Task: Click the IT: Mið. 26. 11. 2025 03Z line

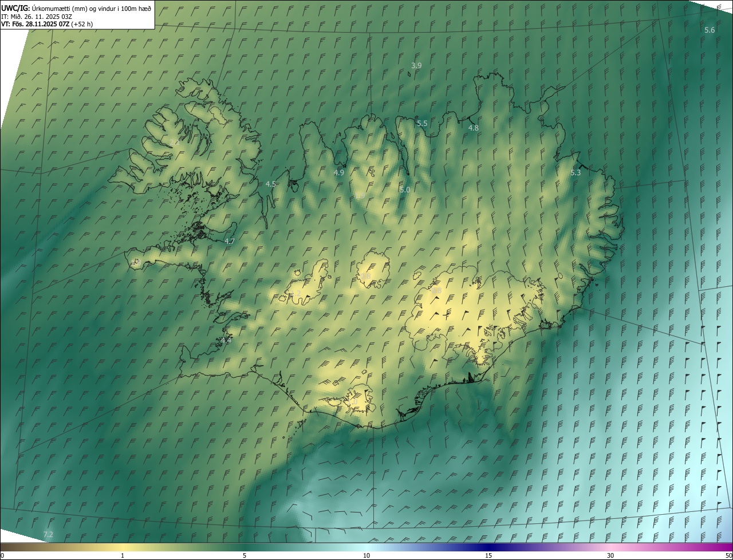Action: tap(36, 16)
